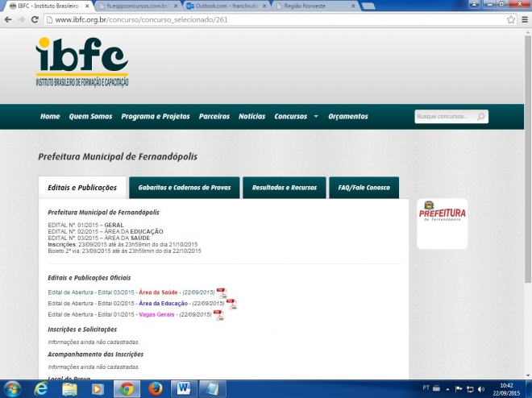The height and width of the screenshot is (398, 532).
Task: Open Quem Somos in navigation menu
Action: tap(90, 116)
